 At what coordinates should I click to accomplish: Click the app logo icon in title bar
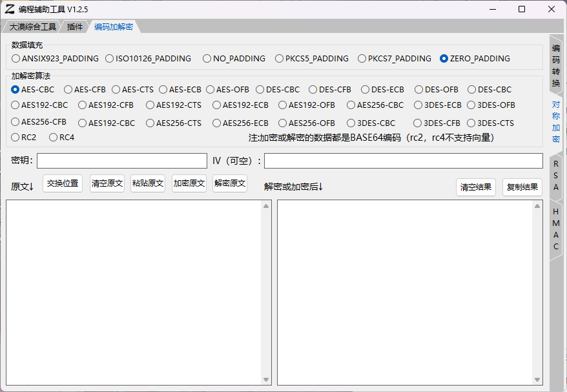[10, 9]
